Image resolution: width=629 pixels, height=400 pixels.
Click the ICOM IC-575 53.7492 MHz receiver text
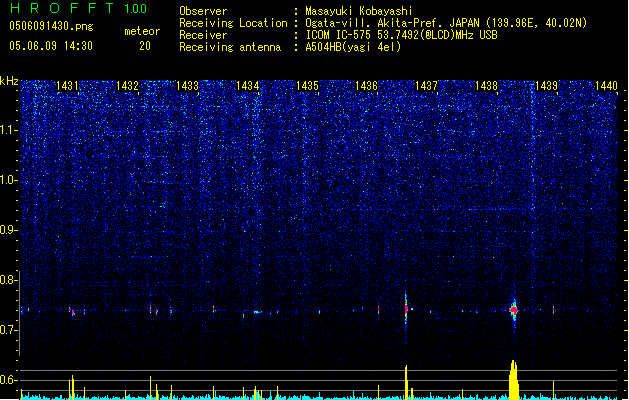(x=401, y=35)
